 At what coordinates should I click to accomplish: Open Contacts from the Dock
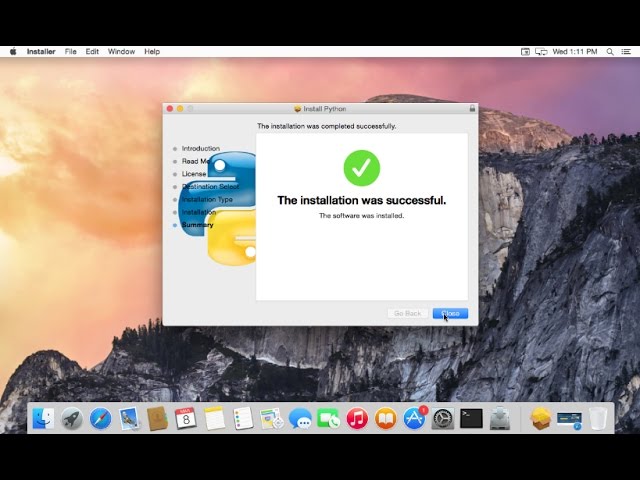tap(157, 418)
